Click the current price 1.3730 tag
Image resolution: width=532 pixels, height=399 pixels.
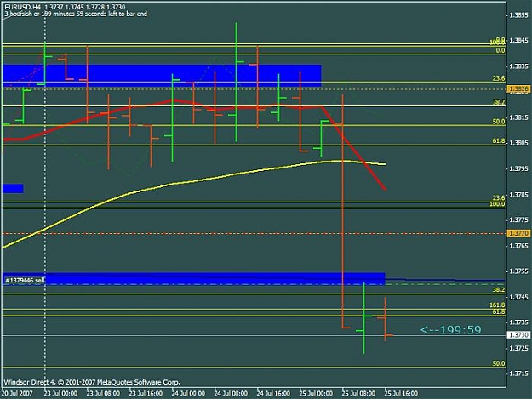518,335
